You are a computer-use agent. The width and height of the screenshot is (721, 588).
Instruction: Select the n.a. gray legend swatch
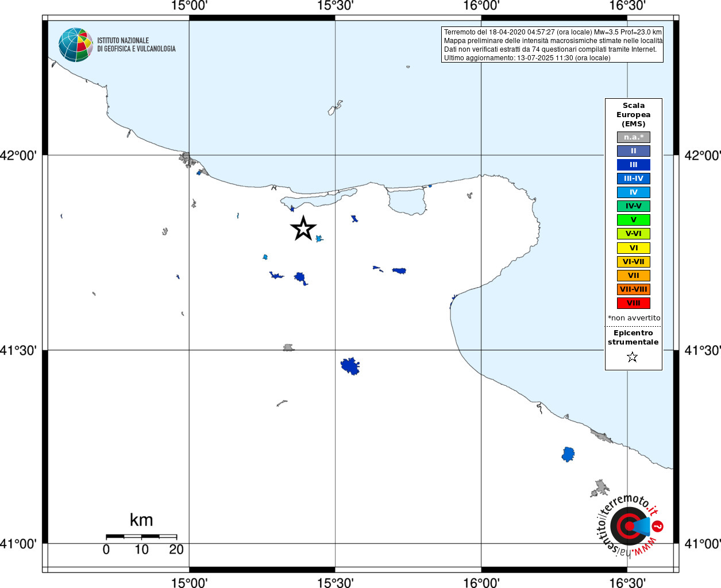click(x=634, y=137)
